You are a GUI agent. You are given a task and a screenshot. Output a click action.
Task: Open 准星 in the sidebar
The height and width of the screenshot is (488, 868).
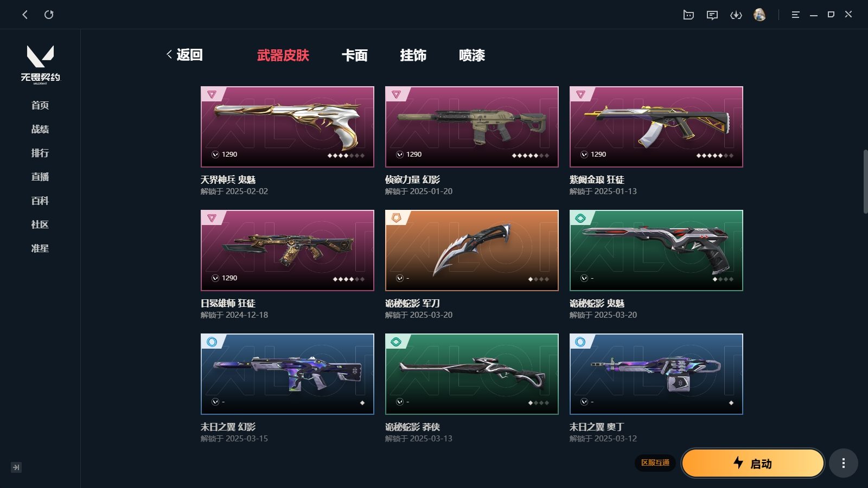tap(40, 248)
